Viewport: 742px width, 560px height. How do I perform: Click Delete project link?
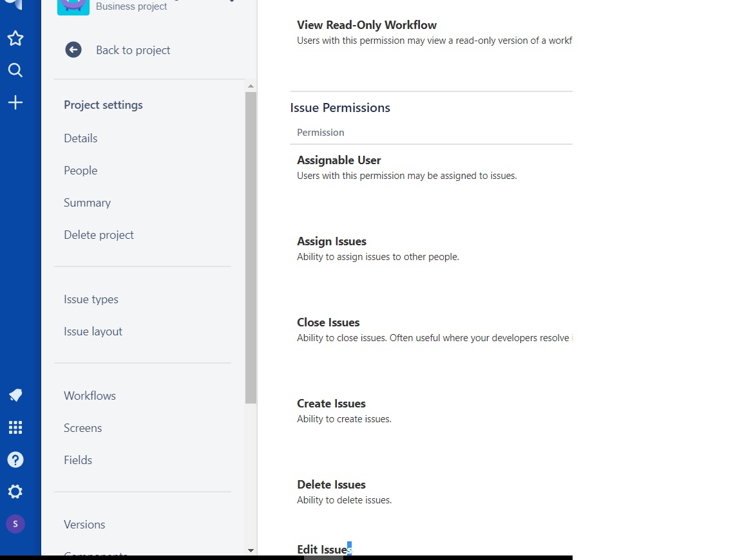99,234
